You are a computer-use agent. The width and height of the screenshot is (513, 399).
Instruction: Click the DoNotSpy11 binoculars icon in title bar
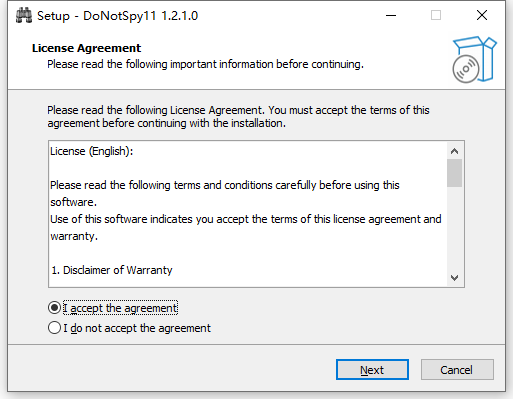coord(24,16)
